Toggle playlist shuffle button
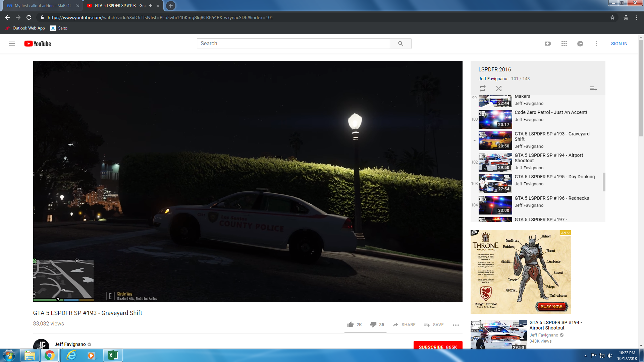 pyautogui.click(x=499, y=88)
